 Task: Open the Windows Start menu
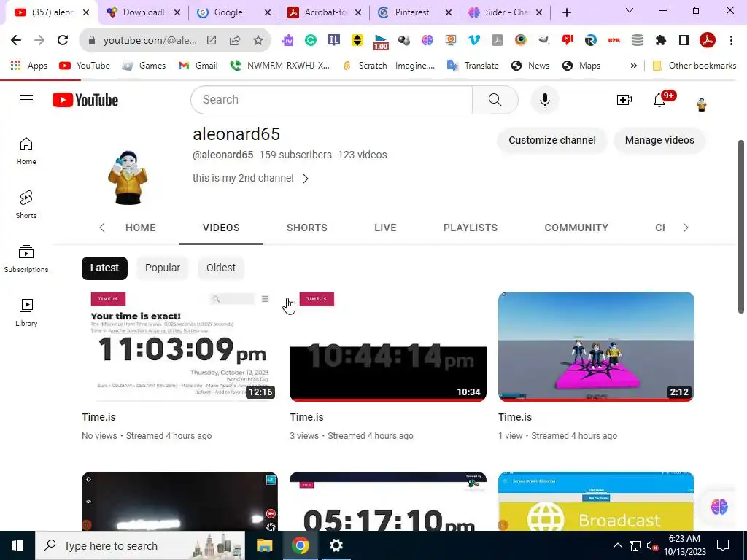click(18, 545)
